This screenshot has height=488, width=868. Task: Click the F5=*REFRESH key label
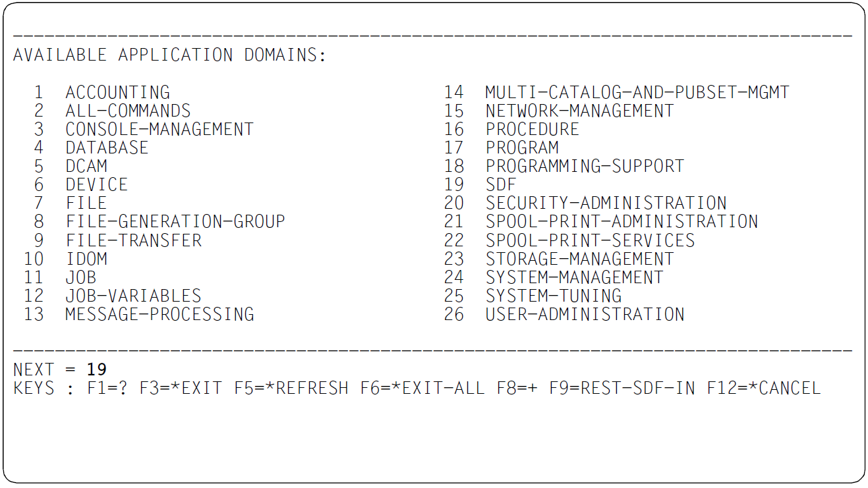[x=291, y=388]
